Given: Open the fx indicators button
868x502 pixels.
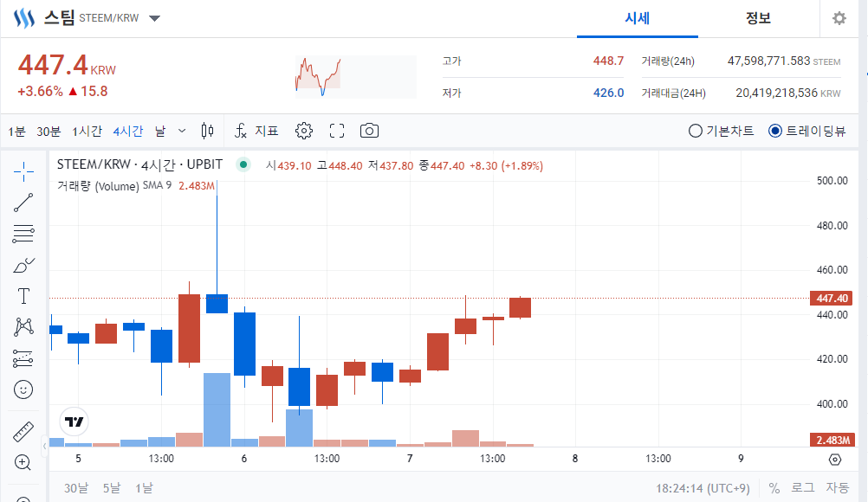Looking at the screenshot, I should 241,131.
